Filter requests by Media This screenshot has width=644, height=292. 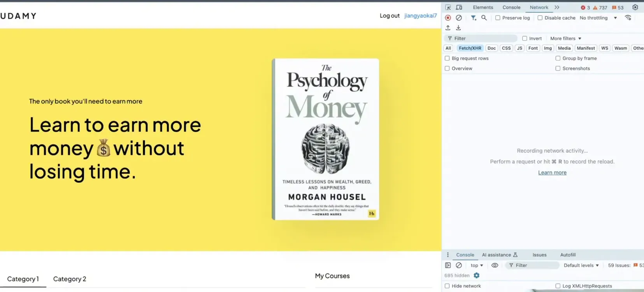point(564,48)
